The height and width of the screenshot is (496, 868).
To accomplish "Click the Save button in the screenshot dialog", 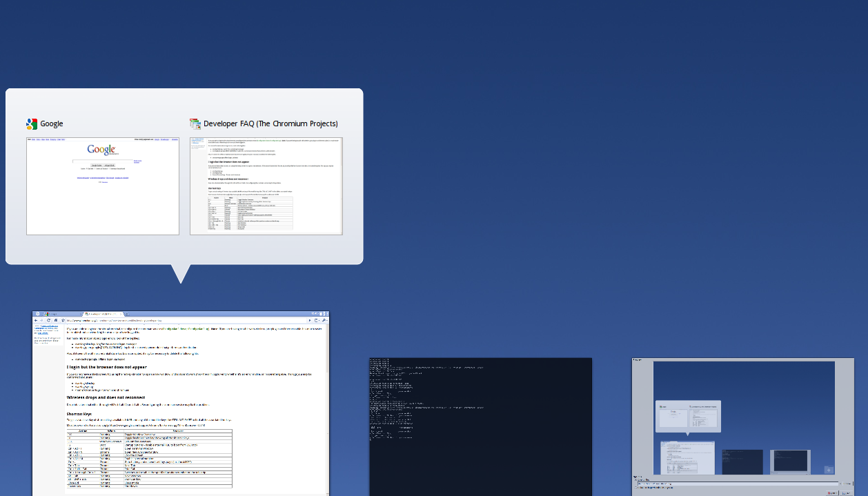I will click(x=845, y=493).
